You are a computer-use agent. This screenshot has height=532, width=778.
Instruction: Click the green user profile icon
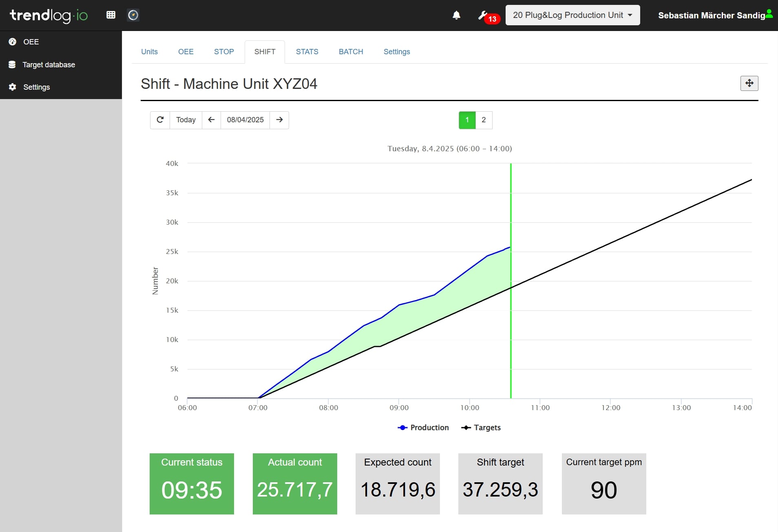pyautogui.click(x=769, y=14)
